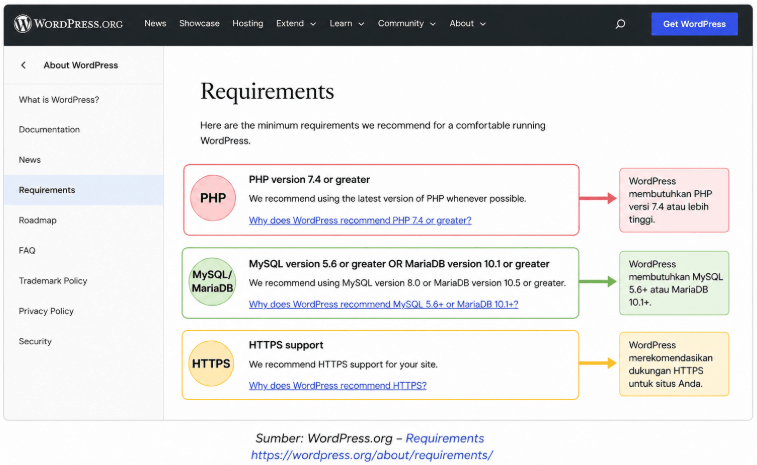Click Extend menu label
Viewport: 757px width, 465px height.
click(x=290, y=23)
